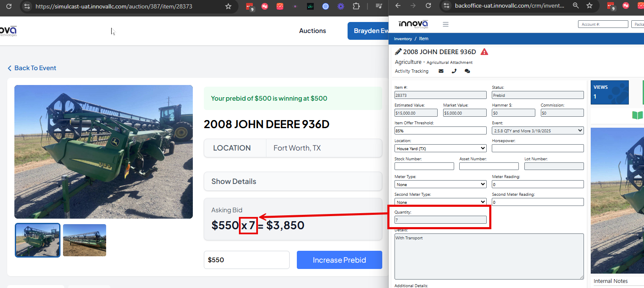Click the Brayden user account button
Viewport: 644px width, 288px height.
(368, 31)
